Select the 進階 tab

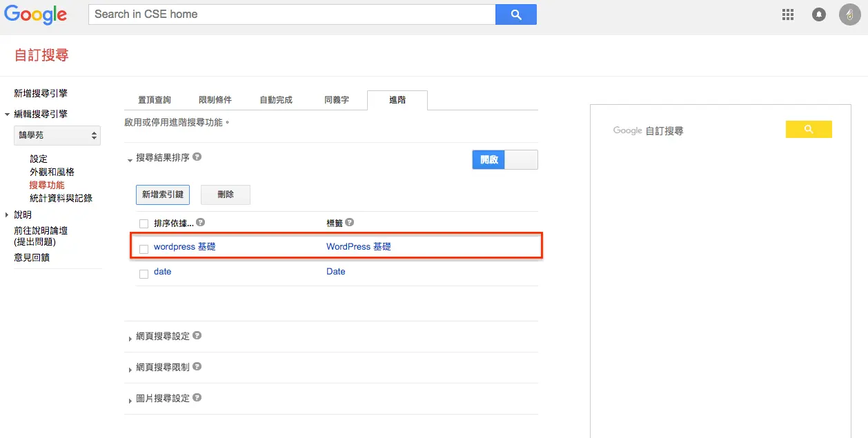tap(397, 100)
